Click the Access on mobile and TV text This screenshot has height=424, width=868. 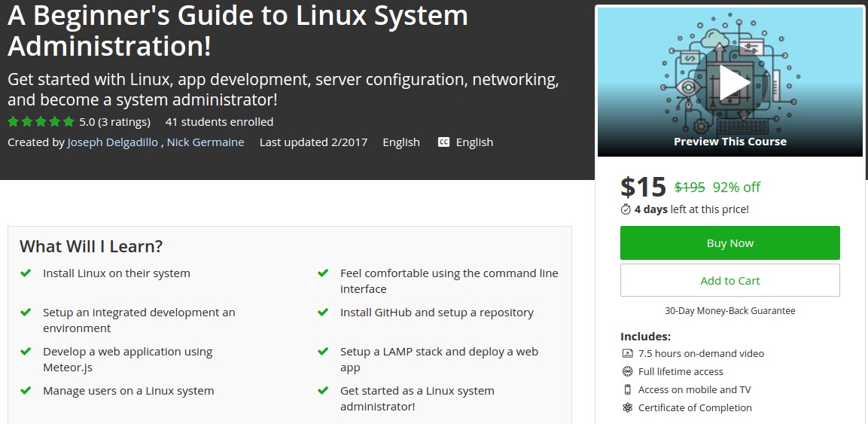click(694, 389)
